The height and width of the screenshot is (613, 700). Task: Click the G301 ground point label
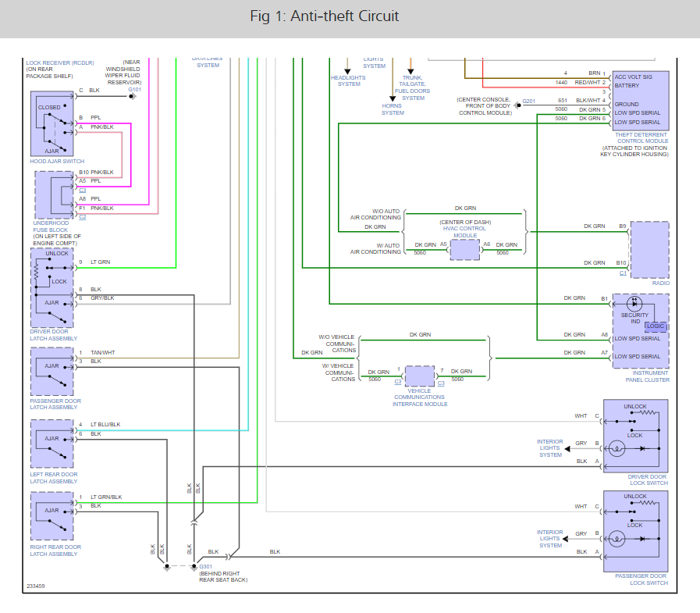pyautogui.click(x=206, y=566)
